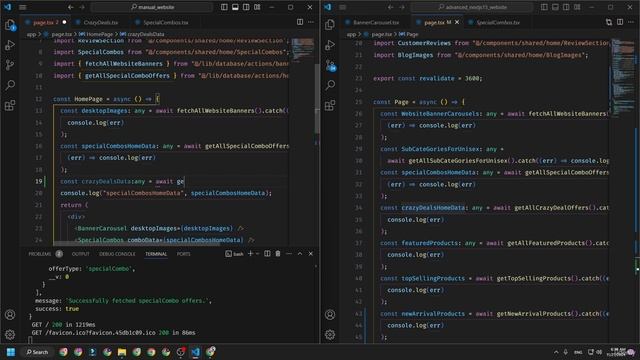Image resolution: width=640 pixels, height=360 pixels.
Task: Open page.tsx breadcrumb in right editor
Action: (378, 34)
